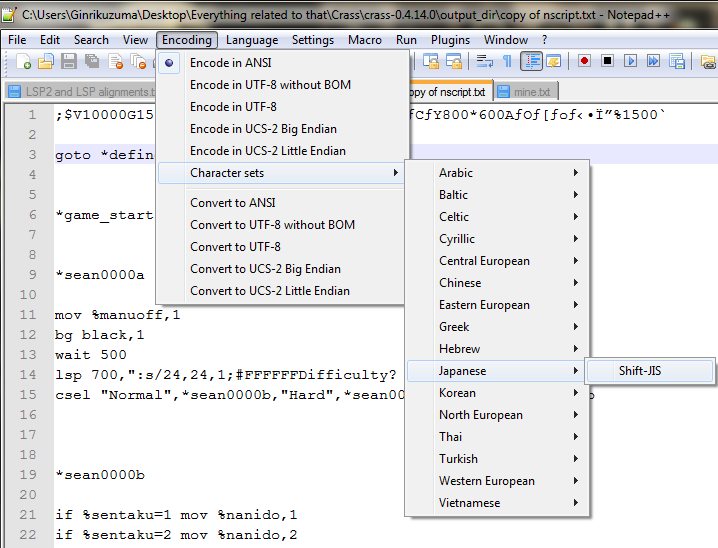Screen dimensions: 718x548
Task: Click the Notepad++ title bar app icon
Action: (9, 15)
